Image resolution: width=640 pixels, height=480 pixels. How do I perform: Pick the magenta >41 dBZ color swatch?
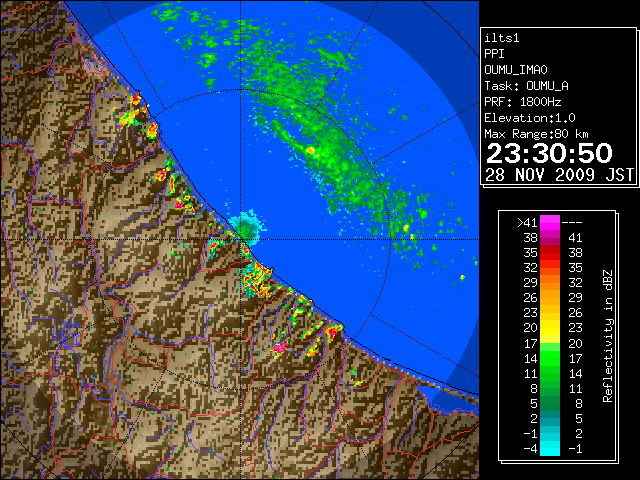tap(550, 222)
